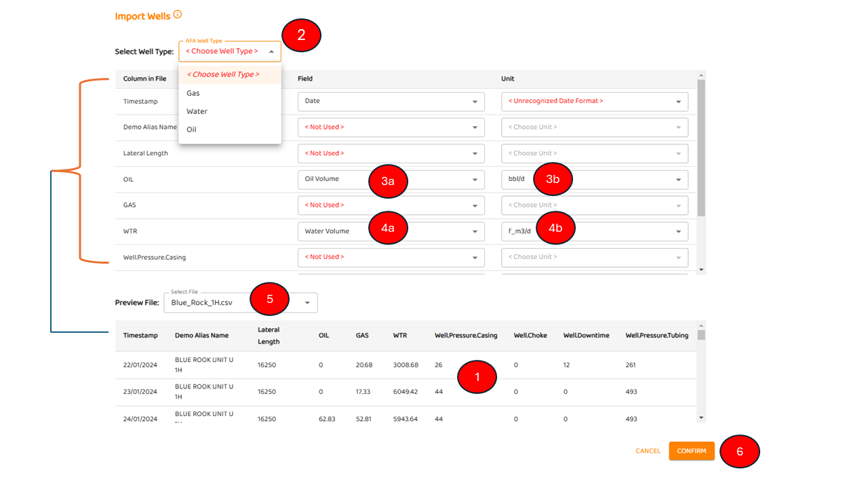This screenshot has height=488, width=868.
Task: Click the Cancel button
Action: click(648, 451)
